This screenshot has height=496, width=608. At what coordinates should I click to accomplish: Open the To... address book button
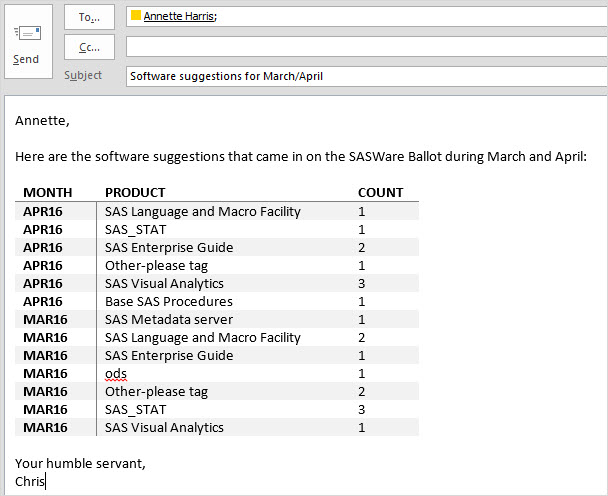click(x=89, y=17)
